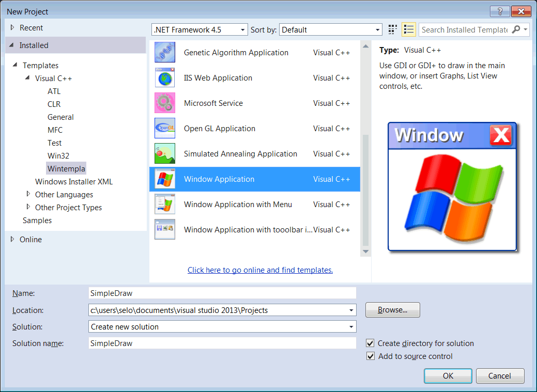
Task: Click the Solution name field
Action: [222, 343]
